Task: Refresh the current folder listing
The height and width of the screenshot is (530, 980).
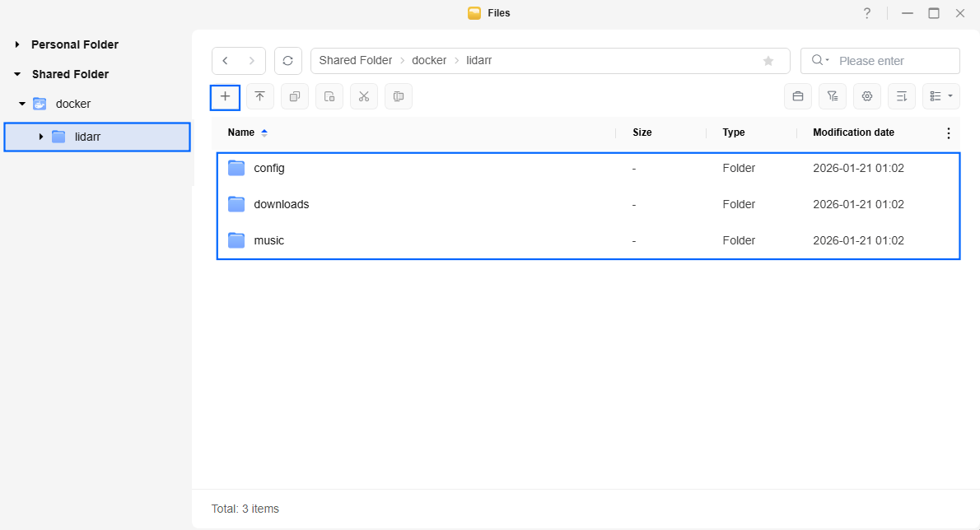Action: coord(287,61)
